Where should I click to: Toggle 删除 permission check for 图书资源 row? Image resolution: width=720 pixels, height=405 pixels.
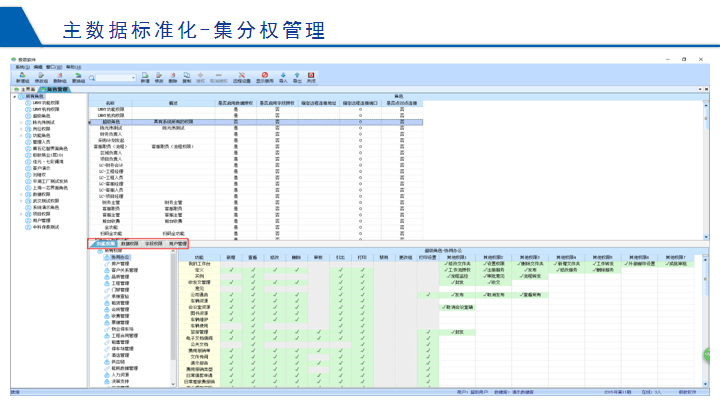pyautogui.click(x=297, y=313)
